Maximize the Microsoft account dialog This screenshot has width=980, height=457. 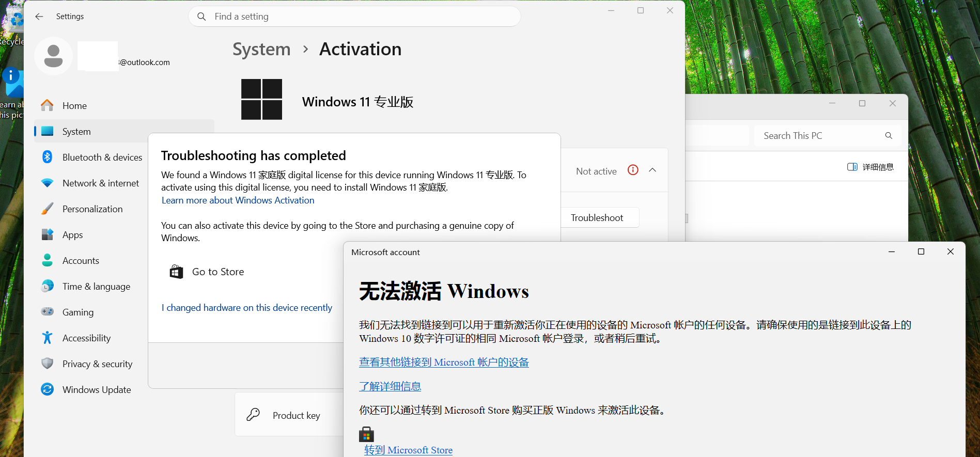[921, 251]
